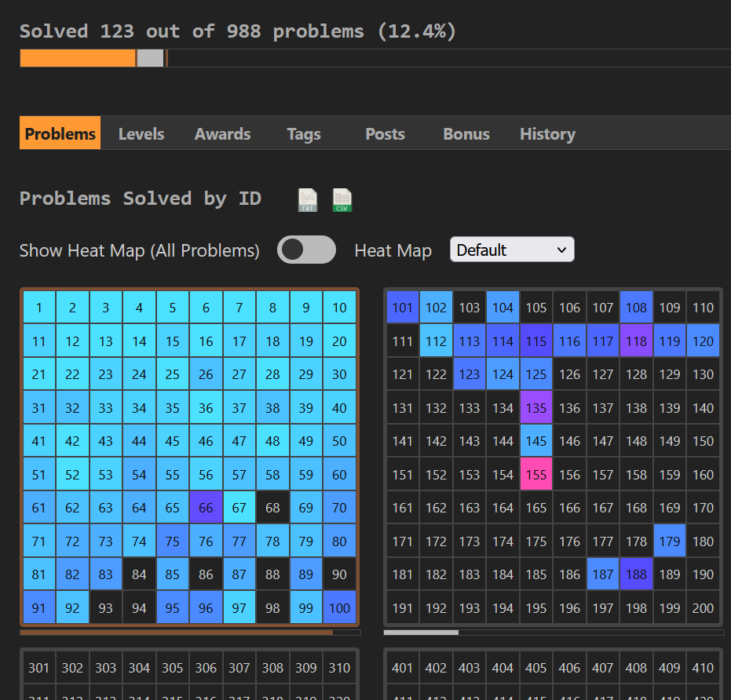
Task: Open unsolved problem 68
Action: pos(272,508)
